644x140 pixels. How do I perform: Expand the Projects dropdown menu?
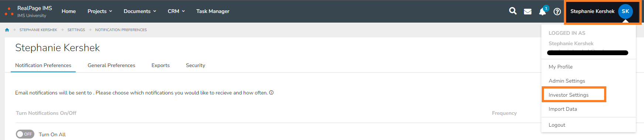[100, 11]
